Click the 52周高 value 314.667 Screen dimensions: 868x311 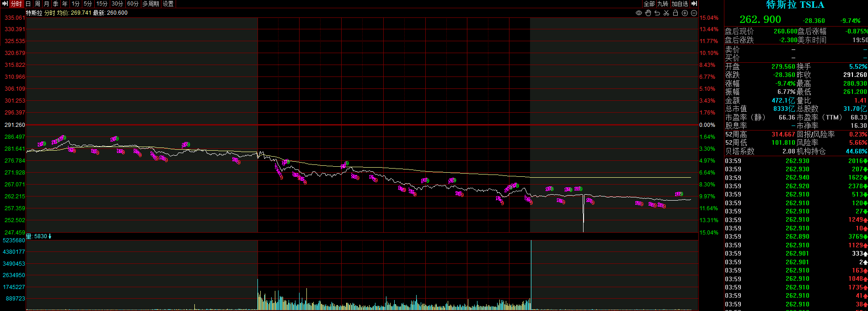(783, 134)
